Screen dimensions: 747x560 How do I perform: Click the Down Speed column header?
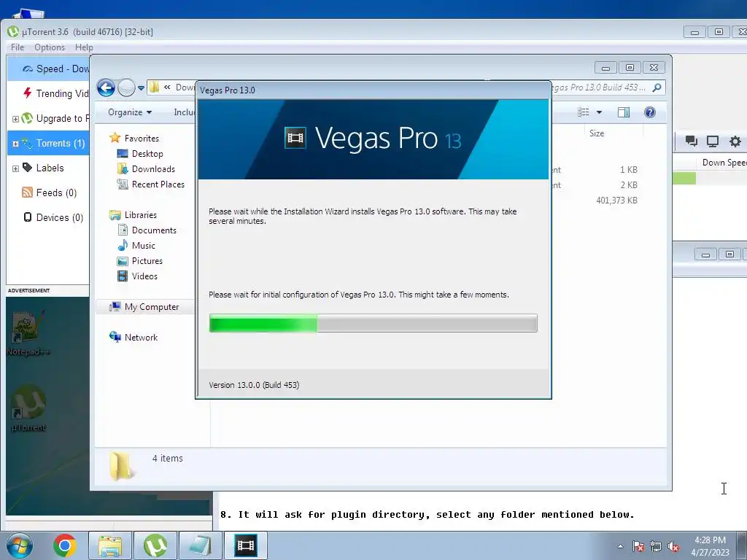tap(724, 163)
